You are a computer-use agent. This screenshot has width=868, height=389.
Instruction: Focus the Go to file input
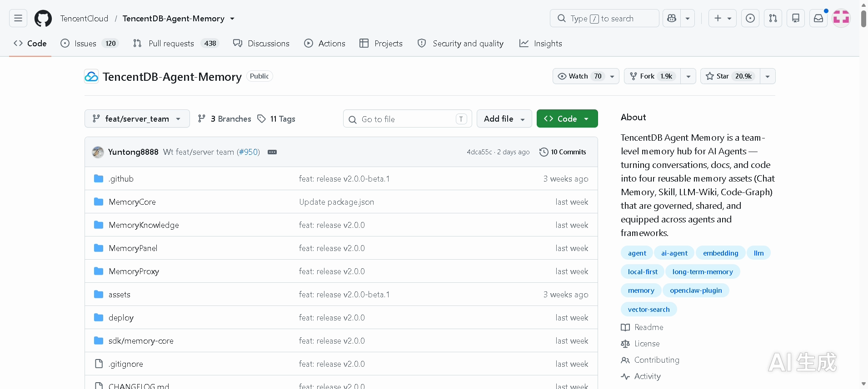pyautogui.click(x=408, y=119)
